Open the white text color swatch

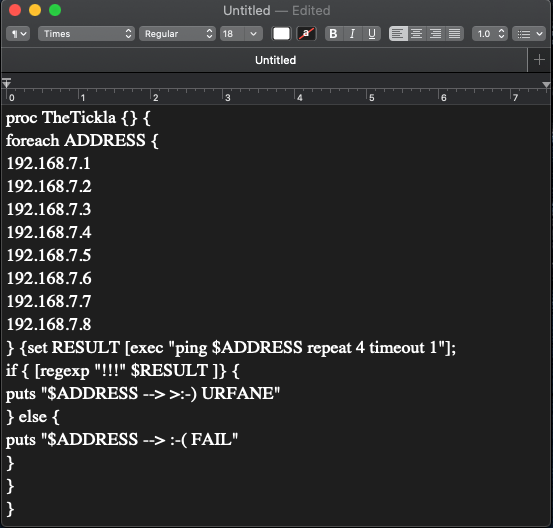(281, 34)
